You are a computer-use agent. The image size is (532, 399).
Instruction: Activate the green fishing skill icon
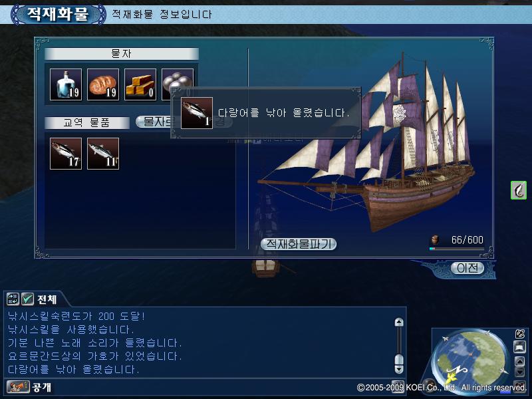(x=519, y=190)
